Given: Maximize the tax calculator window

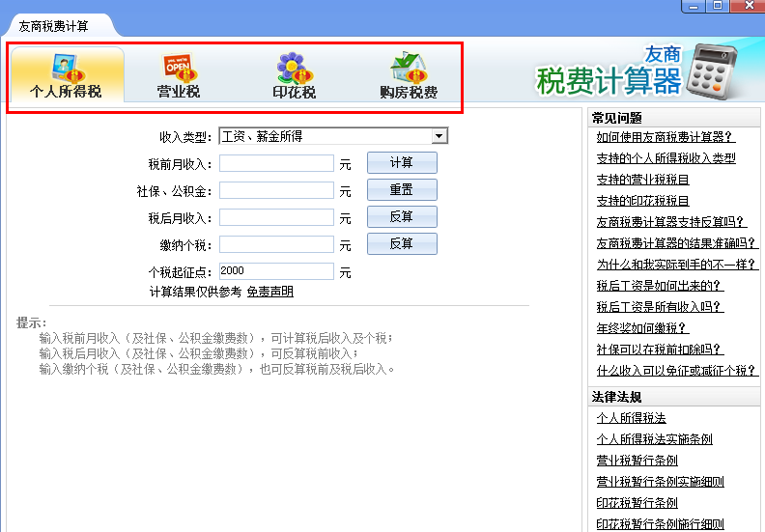Looking at the screenshot, I should pos(717,6).
